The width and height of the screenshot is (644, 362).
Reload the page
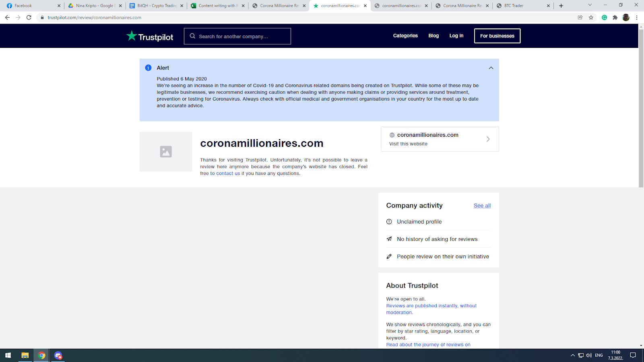[29, 17]
